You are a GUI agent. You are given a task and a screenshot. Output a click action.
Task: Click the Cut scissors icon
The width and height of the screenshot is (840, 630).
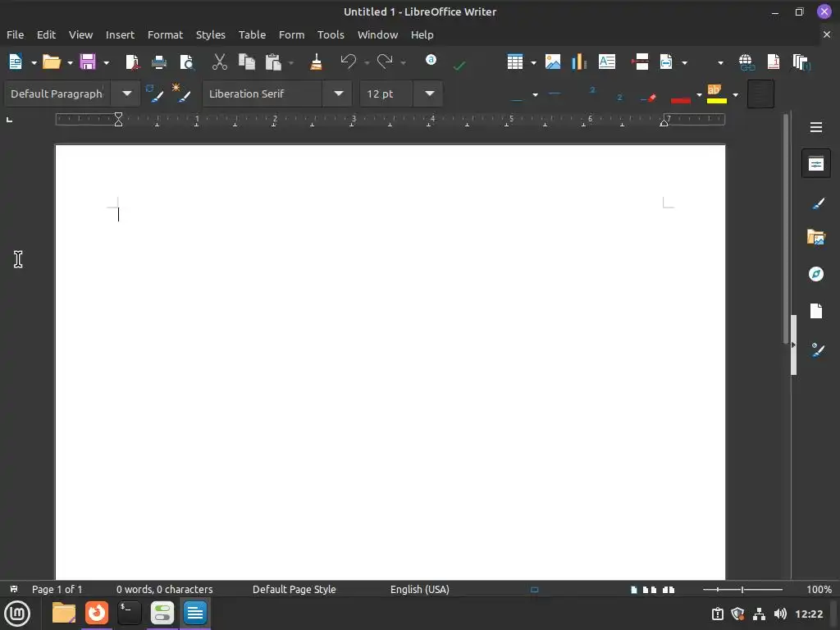pyautogui.click(x=220, y=62)
